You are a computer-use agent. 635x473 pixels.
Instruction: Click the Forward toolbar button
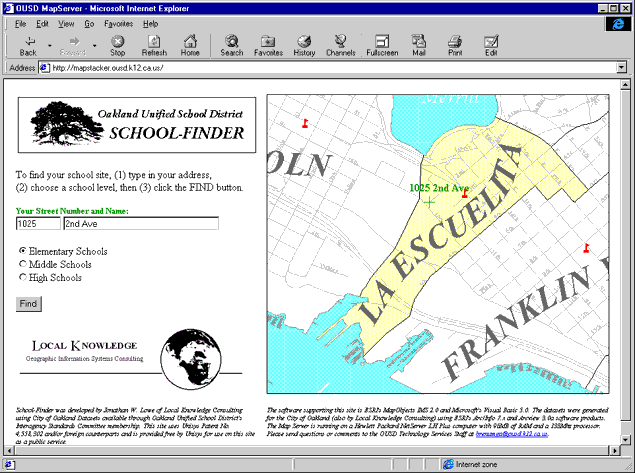click(x=73, y=45)
